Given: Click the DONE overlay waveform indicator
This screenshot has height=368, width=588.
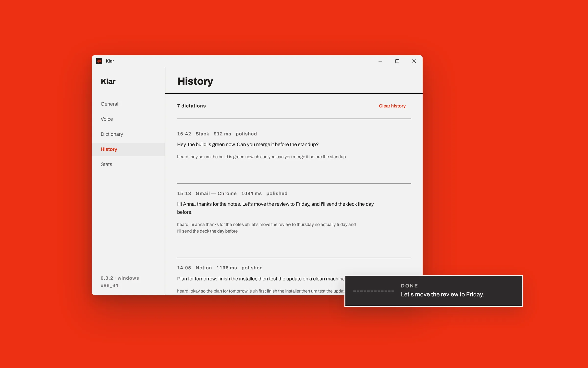Looking at the screenshot, I should click(373, 291).
